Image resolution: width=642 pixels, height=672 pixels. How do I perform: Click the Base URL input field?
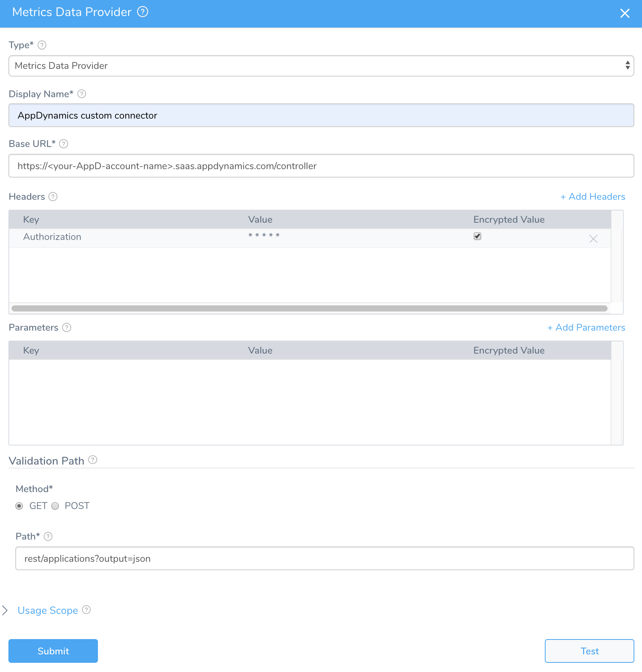[321, 166]
